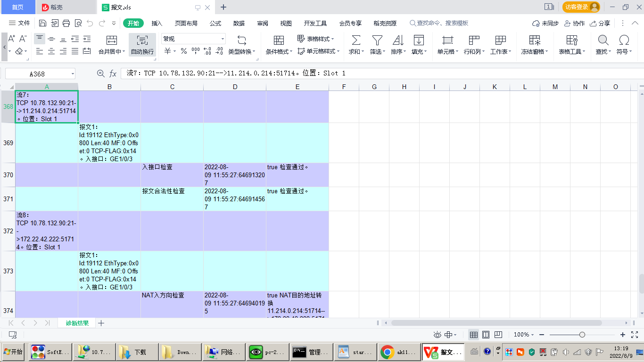Click the 筛选 filter button
Screen dimensions: 644x362
[x=377, y=45]
